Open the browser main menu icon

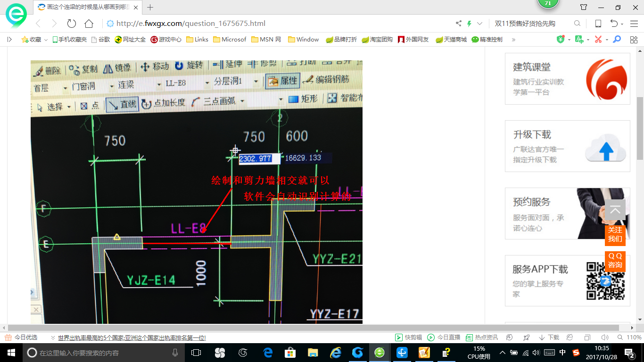[634, 24]
